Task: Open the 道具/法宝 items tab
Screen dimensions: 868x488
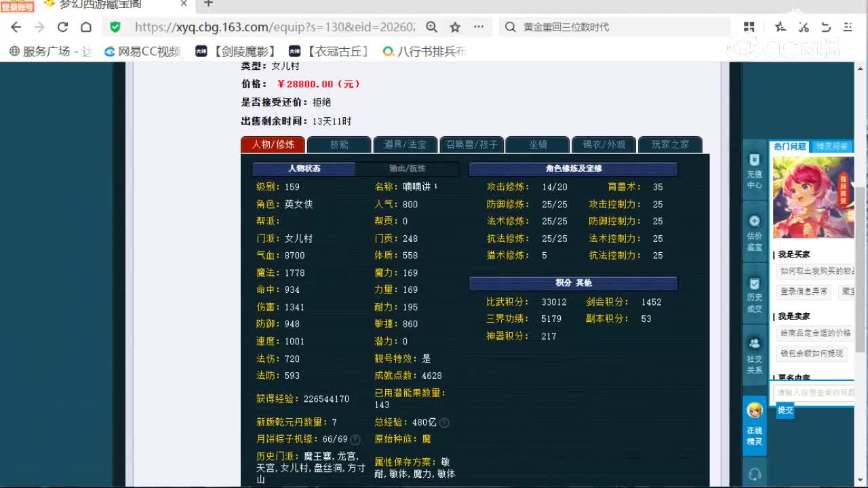Action: [x=406, y=144]
